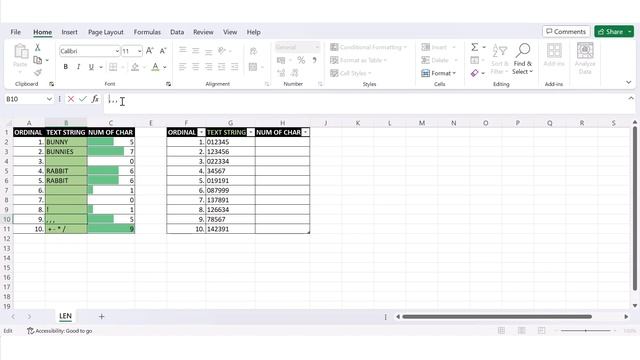
Task: Click the Borders icon
Action: (x=113, y=67)
